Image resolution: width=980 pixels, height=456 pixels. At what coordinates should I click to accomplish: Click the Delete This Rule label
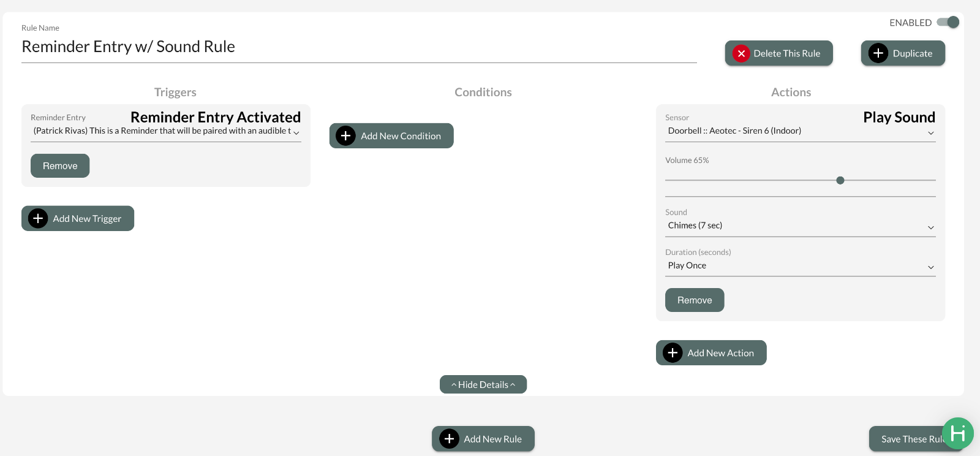click(786, 53)
